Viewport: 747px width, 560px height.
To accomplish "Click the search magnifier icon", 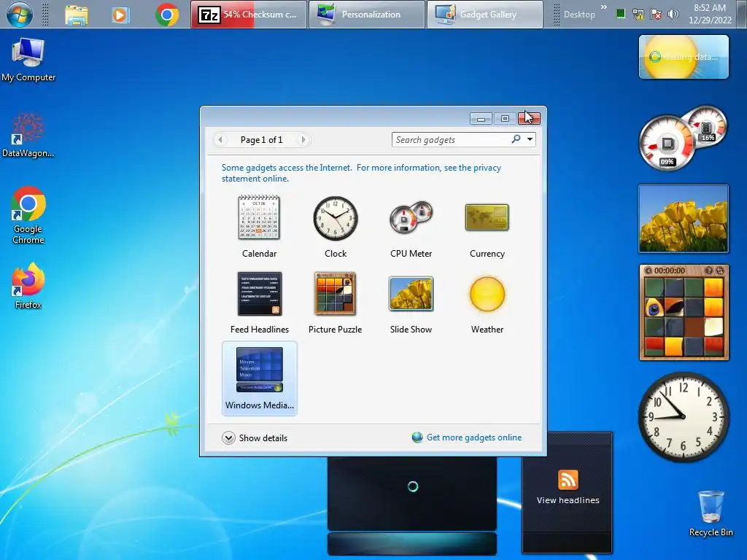I will [516, 139].
